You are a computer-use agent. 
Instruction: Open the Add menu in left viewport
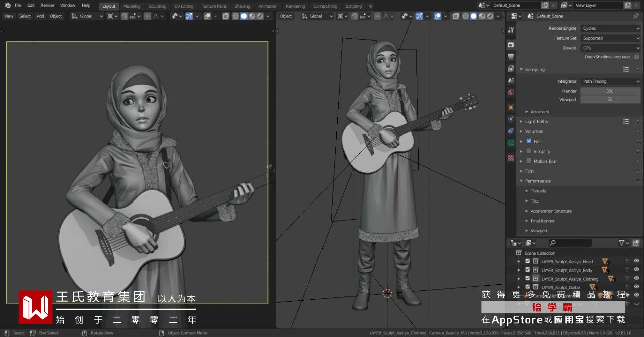coord(40,16)
